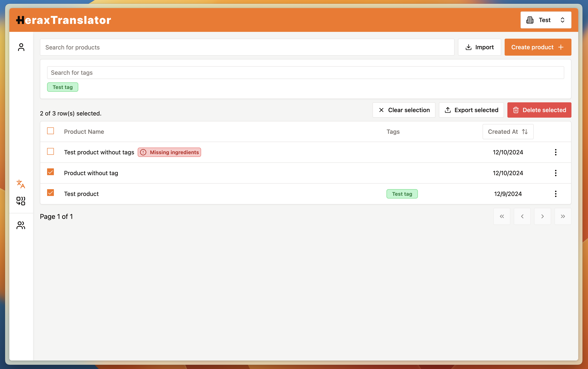588x369 pixels.
Task: Click the user profile icon in sidebar
Action: pos(21,47)
